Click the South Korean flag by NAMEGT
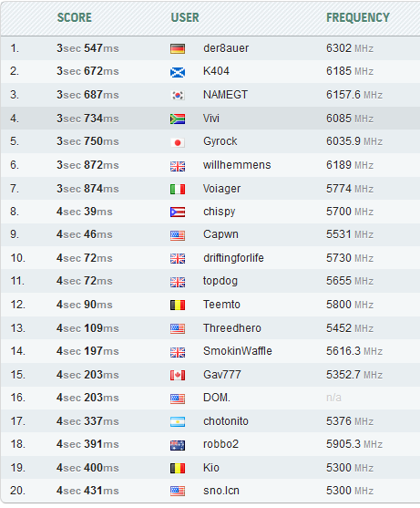Image resolution: width=420 pixels, height=508 pixels. (178, 95)
